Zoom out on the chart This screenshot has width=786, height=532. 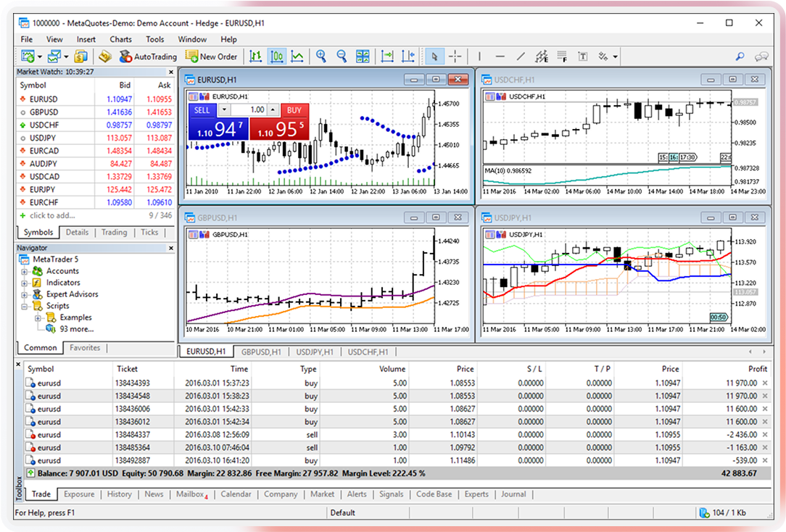[342, 57]
